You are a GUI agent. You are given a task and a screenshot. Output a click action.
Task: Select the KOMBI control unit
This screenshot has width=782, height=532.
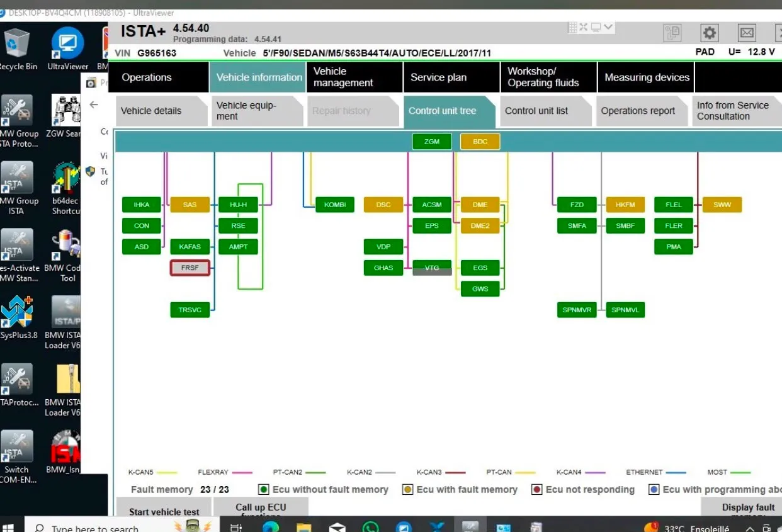tap(335, 205)
